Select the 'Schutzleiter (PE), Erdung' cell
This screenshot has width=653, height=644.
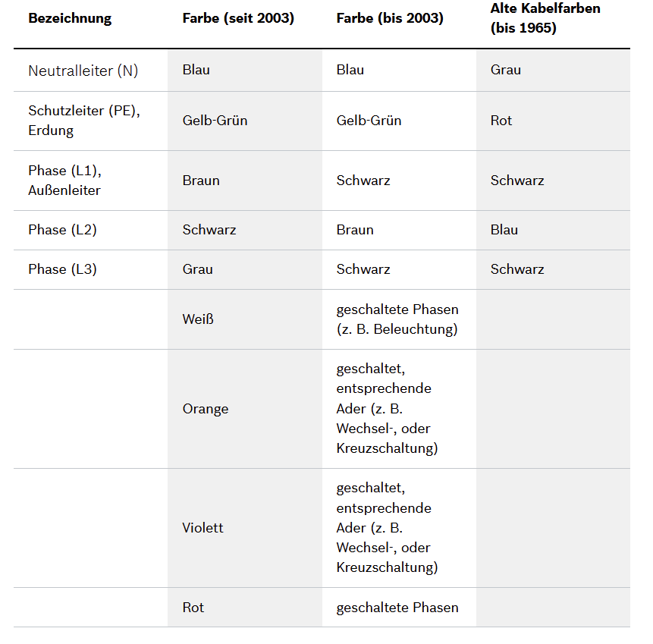pyautogui.click(x=85, y=121)
